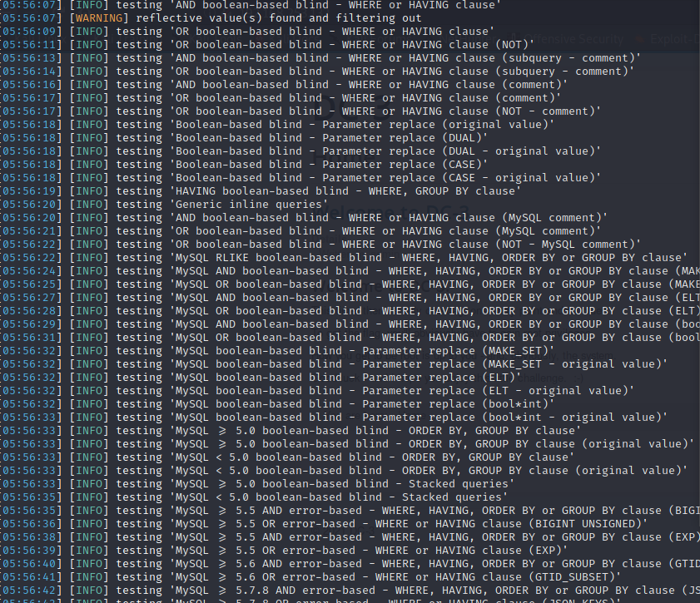This screenshot has height=603, width=700.
Task: Click the orange WARNING tag
Action: tap(99, 18)
